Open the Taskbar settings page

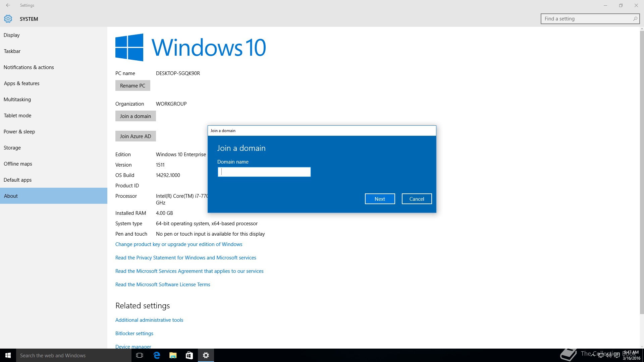(x=54, y=51)
